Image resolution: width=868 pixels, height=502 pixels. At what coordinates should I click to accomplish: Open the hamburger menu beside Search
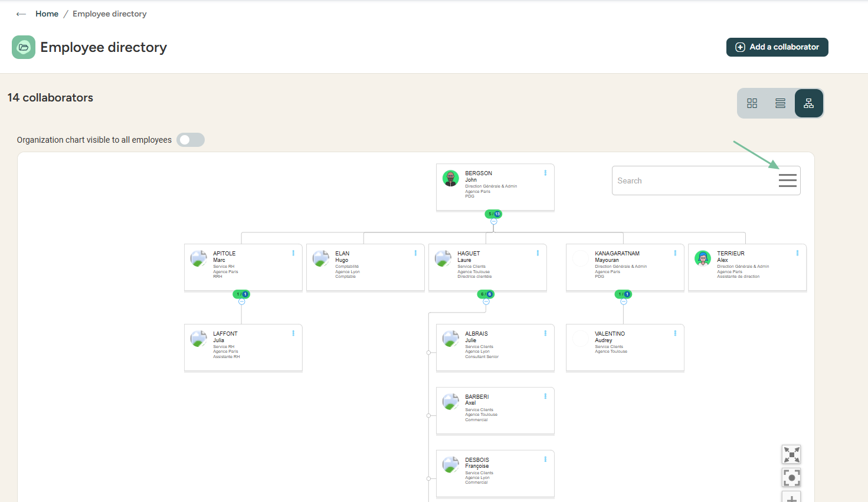coord(787,181)
